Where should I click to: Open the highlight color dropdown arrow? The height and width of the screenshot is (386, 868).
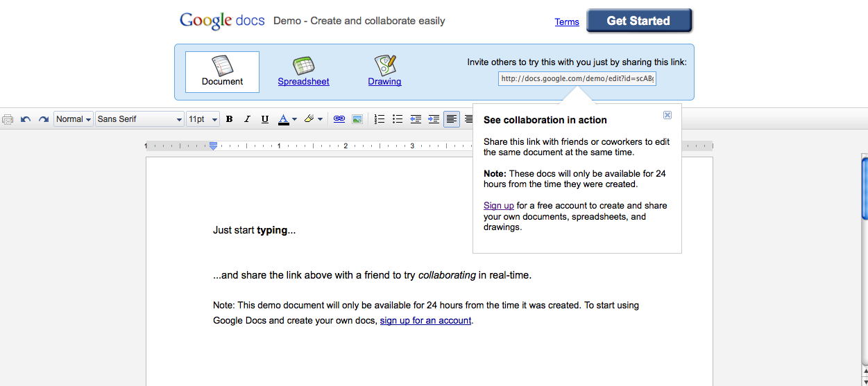(x=321, y=119)
